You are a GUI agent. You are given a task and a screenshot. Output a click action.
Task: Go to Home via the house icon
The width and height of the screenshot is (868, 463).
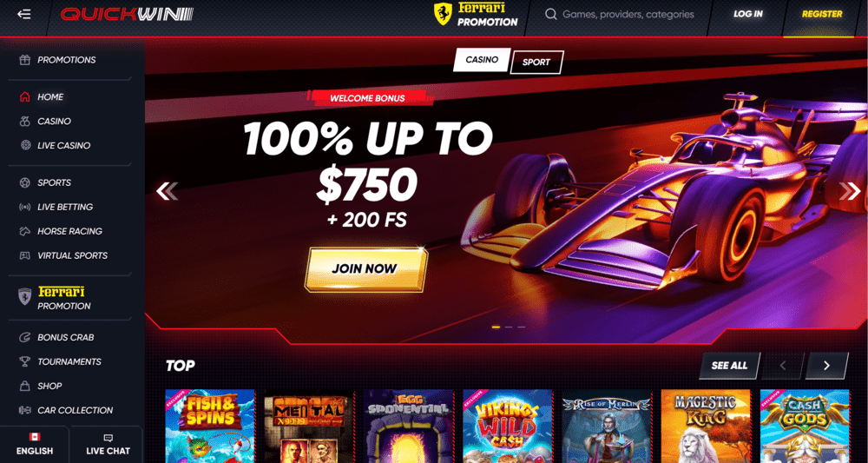[x=24, y=97]
